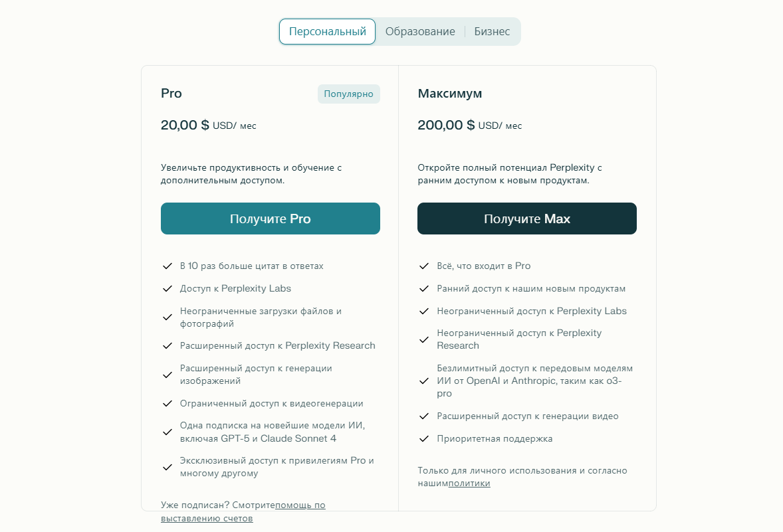
Task: Follow the политики link
Action: click(469, 484)
